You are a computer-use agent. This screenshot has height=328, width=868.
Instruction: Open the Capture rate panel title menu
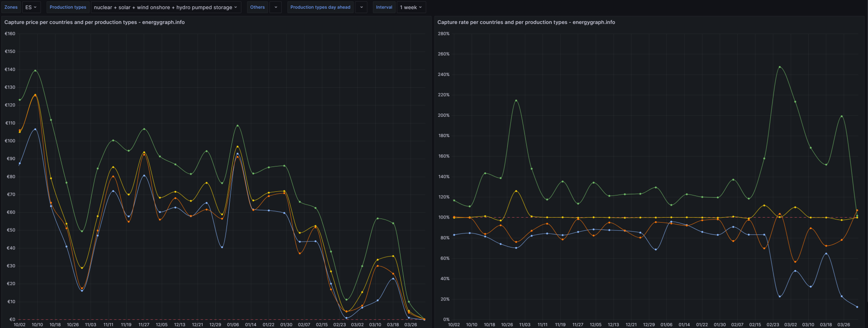(526, 22)
